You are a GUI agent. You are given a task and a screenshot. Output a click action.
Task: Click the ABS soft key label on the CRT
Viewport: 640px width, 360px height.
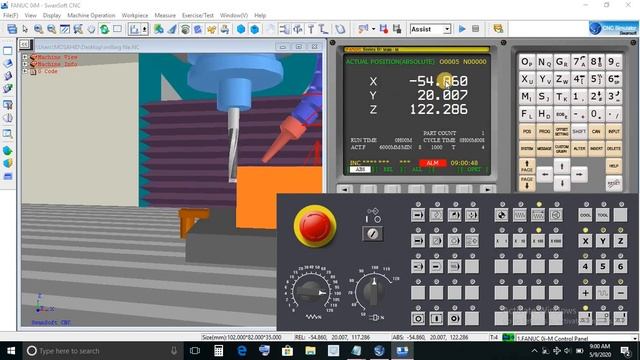tap(360, 169)
